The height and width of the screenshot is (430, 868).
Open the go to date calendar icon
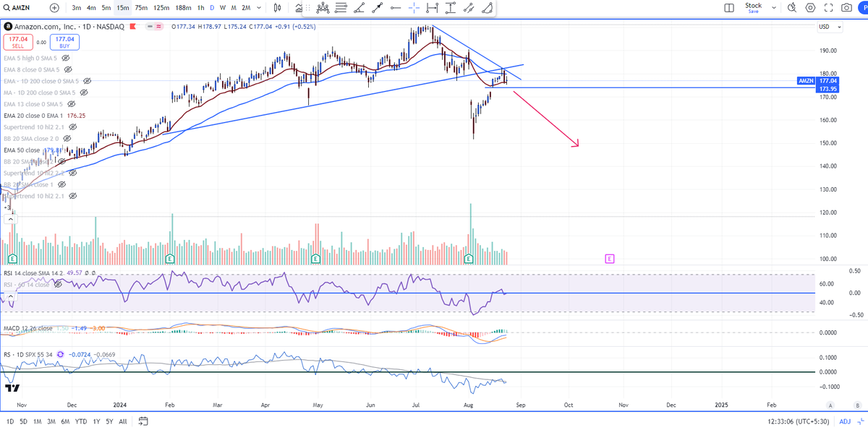(143, 421)
